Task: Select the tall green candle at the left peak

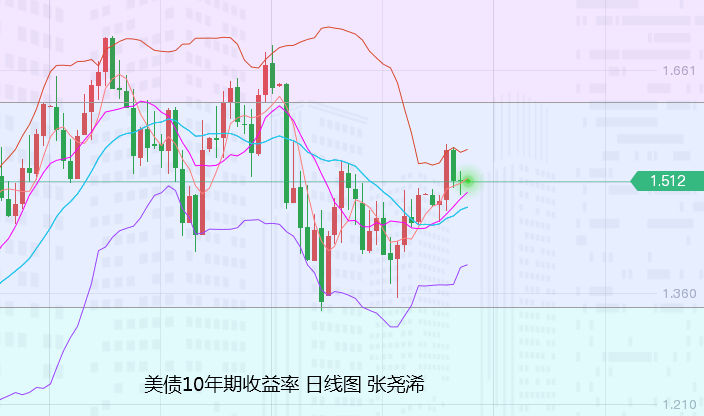Action: [x=112, y=63]
